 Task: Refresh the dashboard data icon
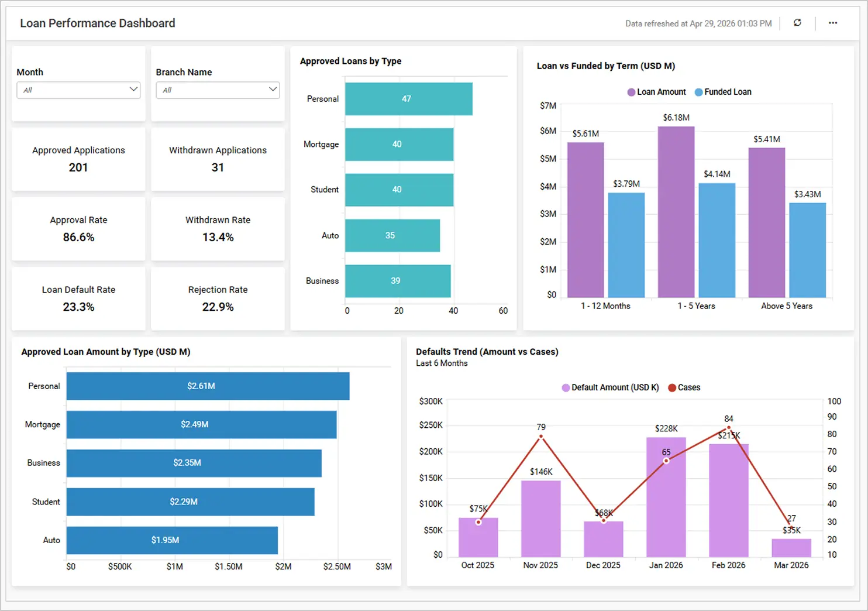coord(797,23)
